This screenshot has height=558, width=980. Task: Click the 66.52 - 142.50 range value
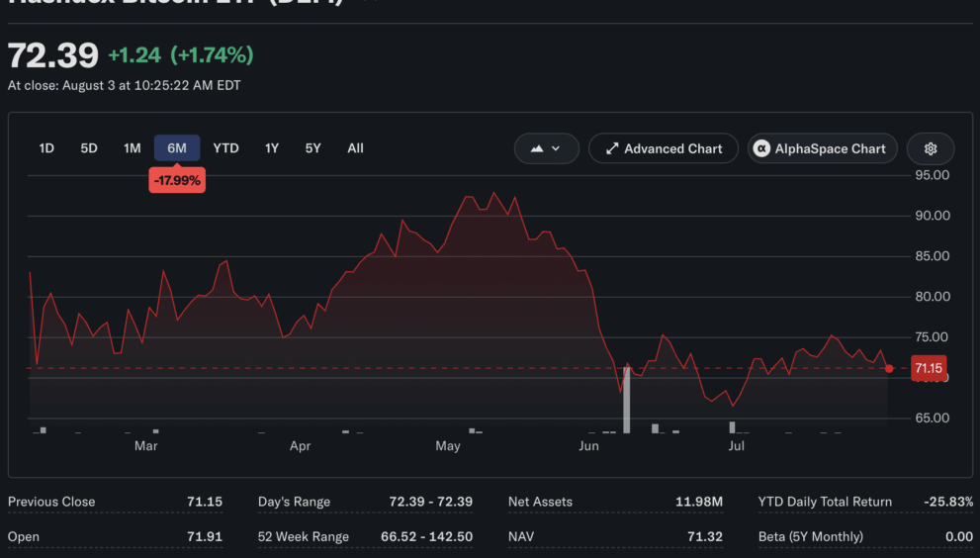pos(426,537)
